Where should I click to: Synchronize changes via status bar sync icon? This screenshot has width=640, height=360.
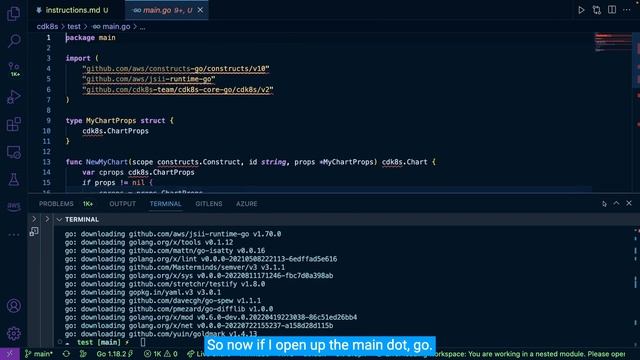(66, 354)
